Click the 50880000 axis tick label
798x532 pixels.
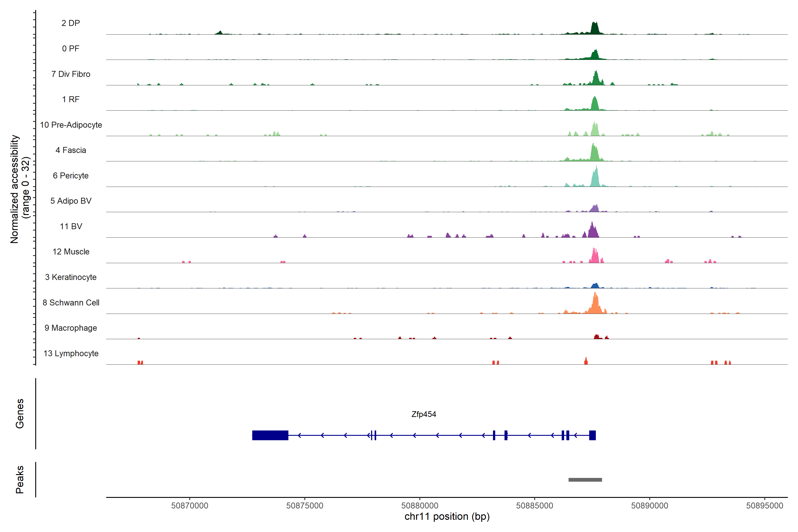(x=420, y=506)
